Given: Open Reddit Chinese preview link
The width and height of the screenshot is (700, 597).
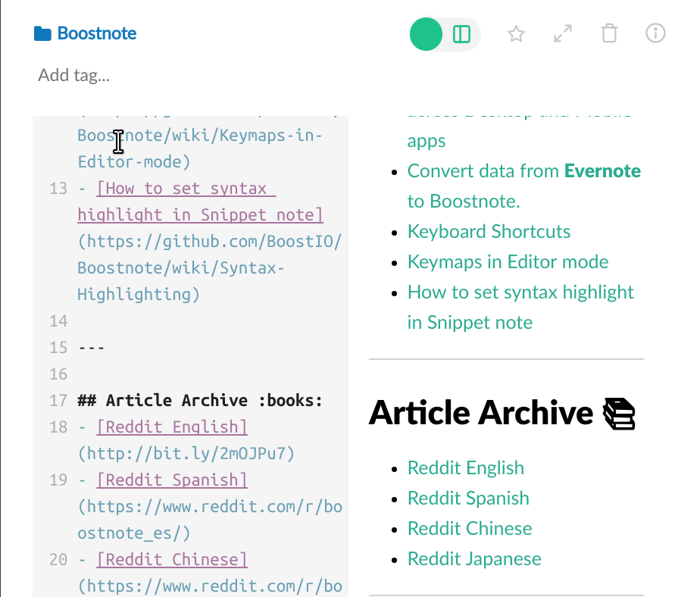Looking at the screenshot, I should coord(470,529).
